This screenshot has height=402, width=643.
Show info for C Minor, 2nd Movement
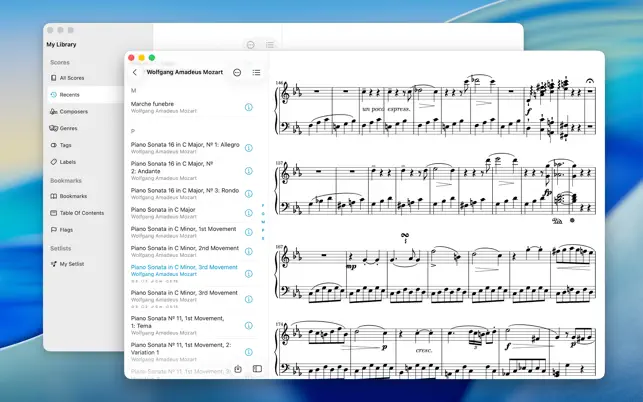[x=249, y=251]
